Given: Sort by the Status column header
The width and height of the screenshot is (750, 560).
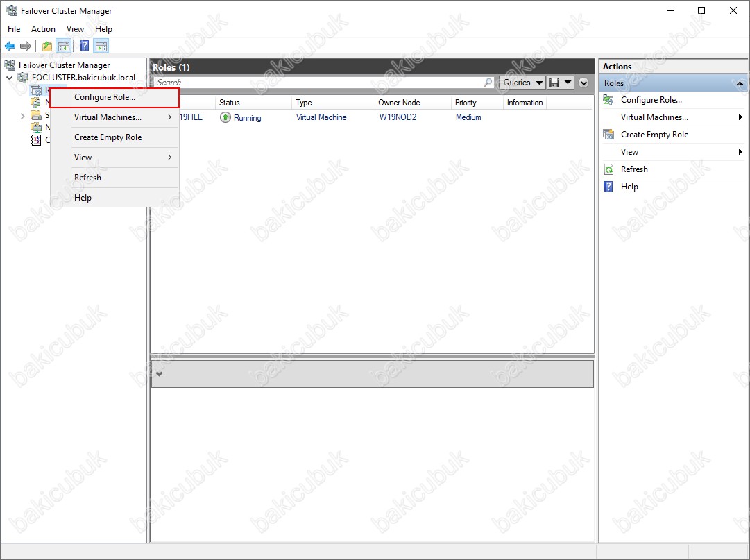Looking at the screenshot, I should [253, 103].
